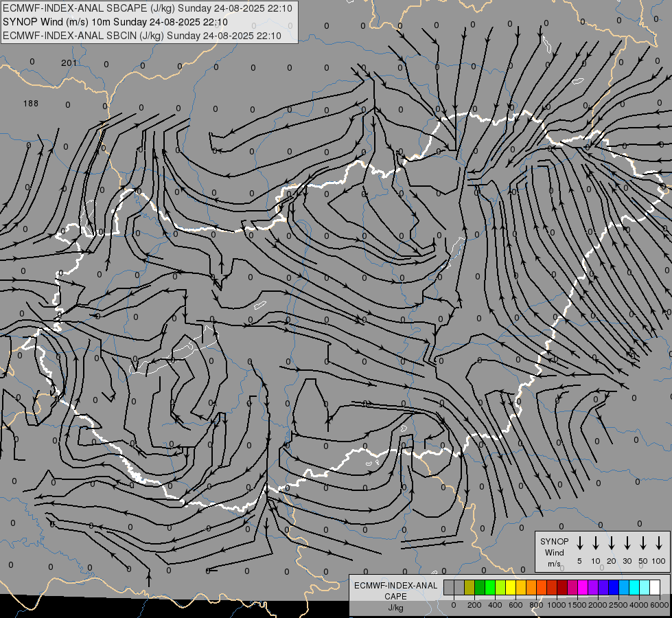Choose the pure yellow swatch left of 600
The width and height of the screenshot is (672, 618).
(511, 587)
